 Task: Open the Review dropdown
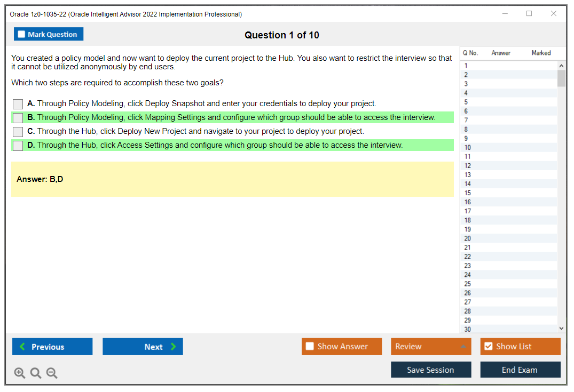(x=431, y=346)
